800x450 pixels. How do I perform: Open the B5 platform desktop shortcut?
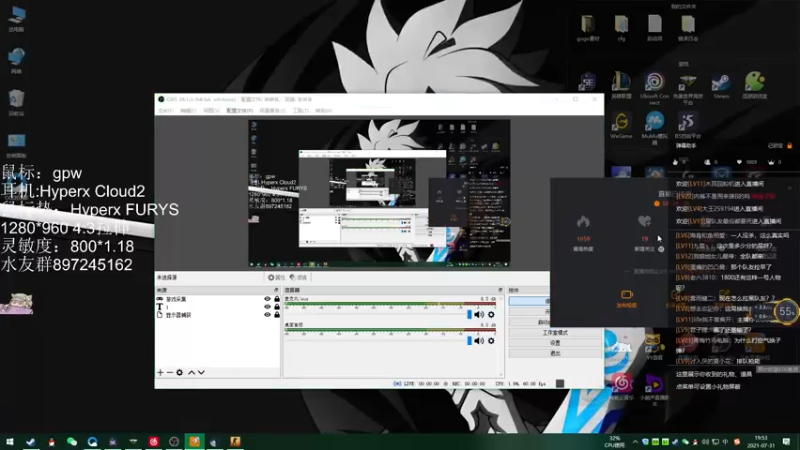[688, 126]
